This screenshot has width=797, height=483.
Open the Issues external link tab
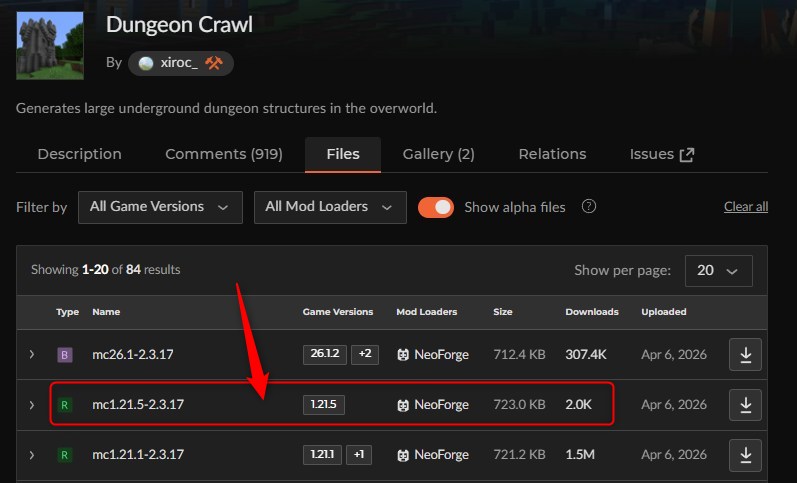662,154
